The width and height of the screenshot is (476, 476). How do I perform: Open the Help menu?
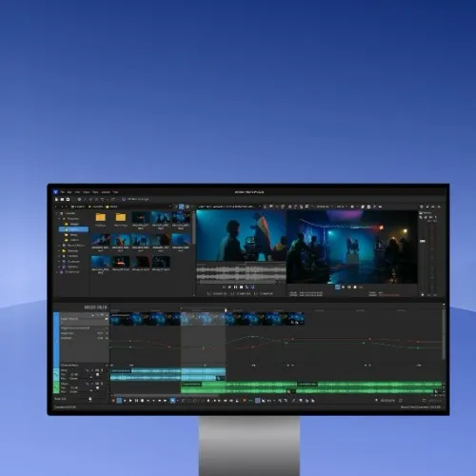pos(115,192)
